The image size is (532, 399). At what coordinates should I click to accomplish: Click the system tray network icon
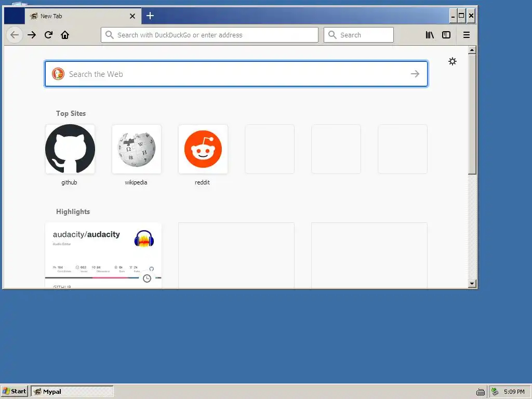click(495, 392)
